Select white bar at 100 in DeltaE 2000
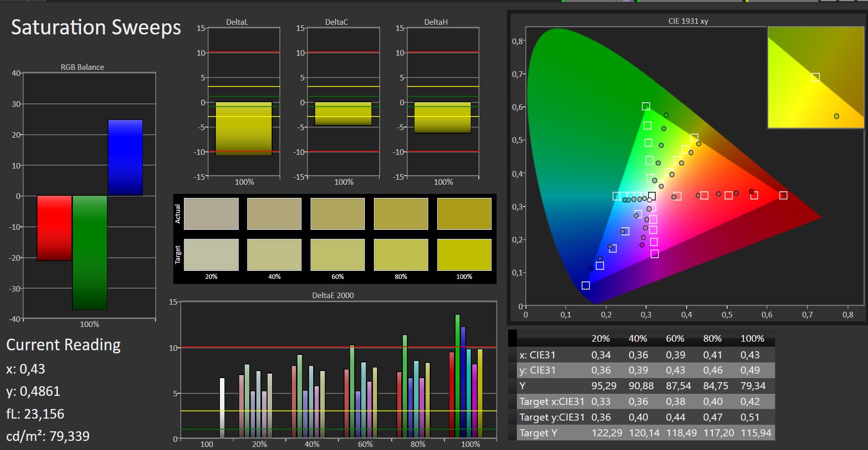868x450 pixels. tap(222, 408)
